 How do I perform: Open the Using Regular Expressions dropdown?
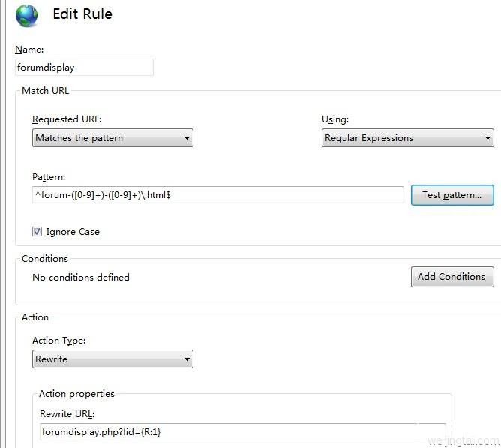[x=408, y=138]
